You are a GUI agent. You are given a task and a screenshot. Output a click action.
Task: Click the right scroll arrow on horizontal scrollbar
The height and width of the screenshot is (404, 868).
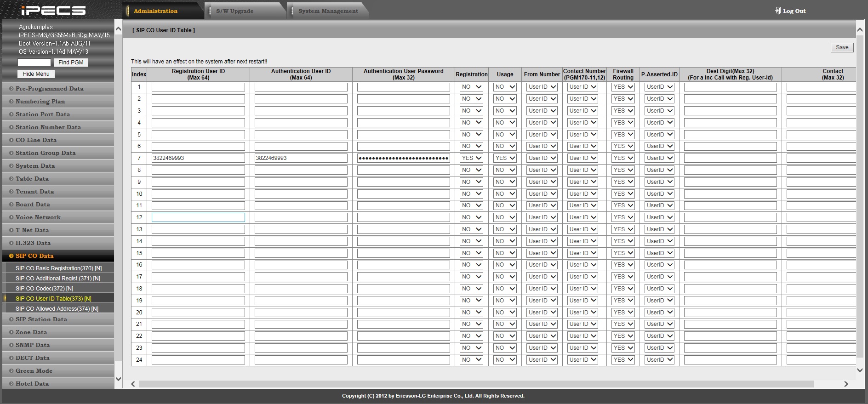tap(846, 384)
